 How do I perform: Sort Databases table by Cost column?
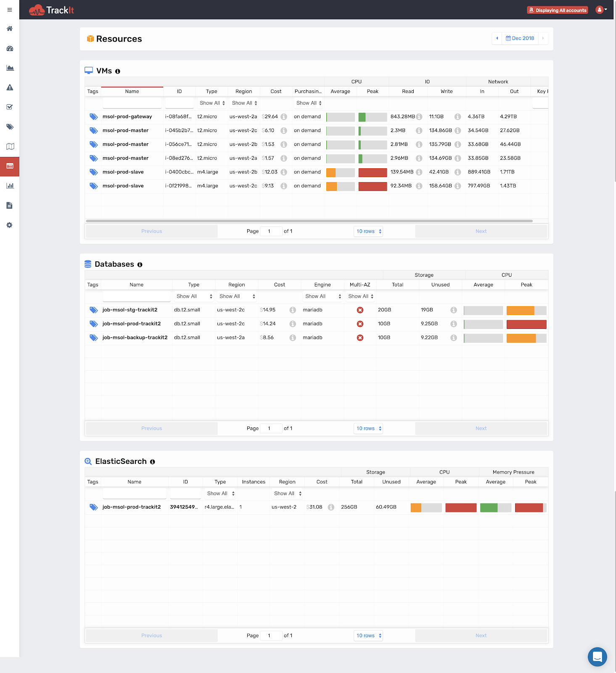[280, 285]
